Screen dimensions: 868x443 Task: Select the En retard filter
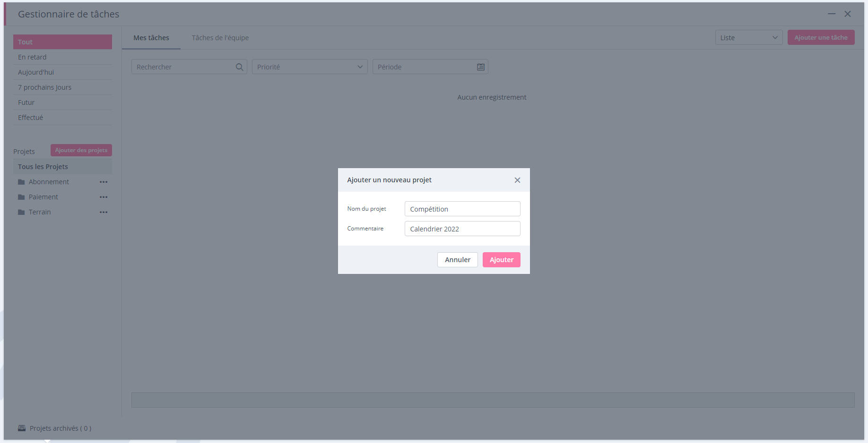[62, 57]
